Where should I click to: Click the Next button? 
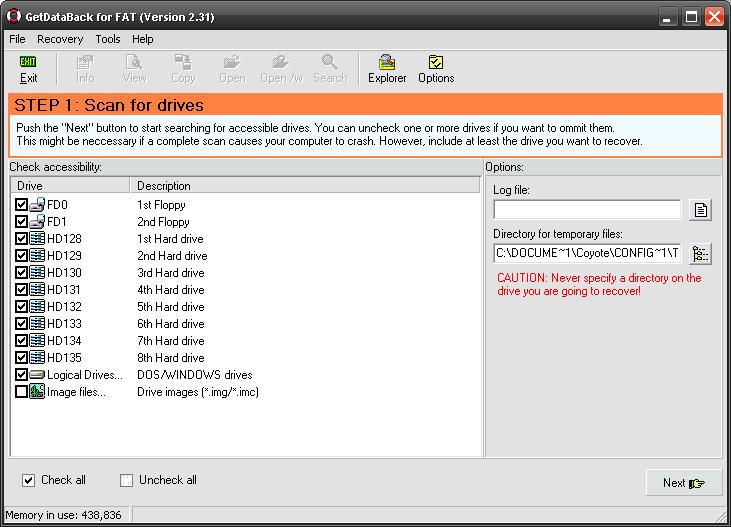point(683,483)
